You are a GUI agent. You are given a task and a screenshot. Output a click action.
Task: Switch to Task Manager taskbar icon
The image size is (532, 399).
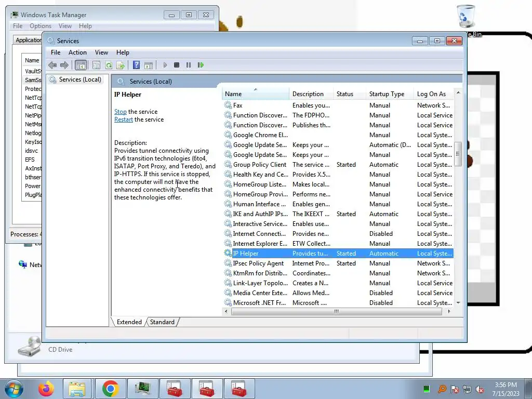(143, 389)
